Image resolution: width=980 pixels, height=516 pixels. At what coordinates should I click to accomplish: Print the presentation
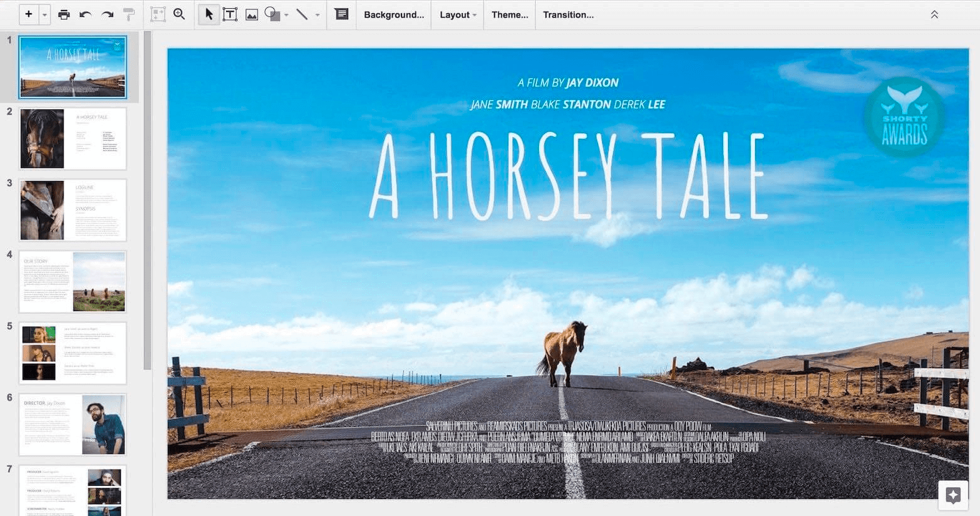click(63, 14)
